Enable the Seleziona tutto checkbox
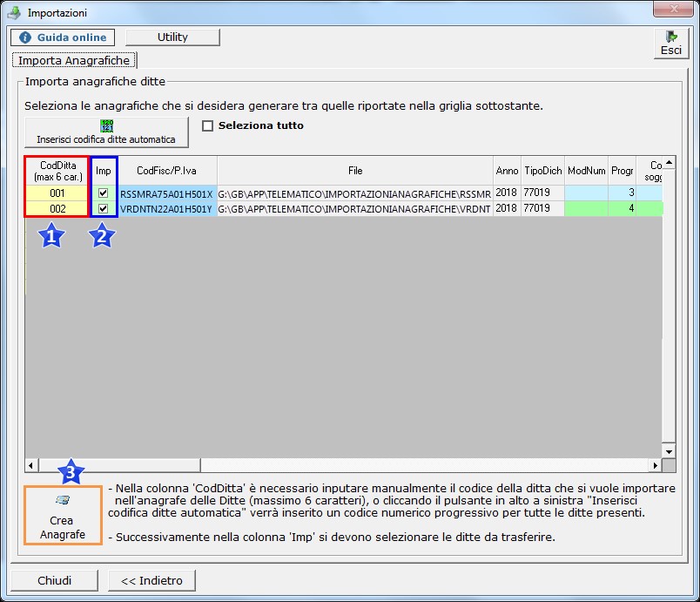 point(207,126)
